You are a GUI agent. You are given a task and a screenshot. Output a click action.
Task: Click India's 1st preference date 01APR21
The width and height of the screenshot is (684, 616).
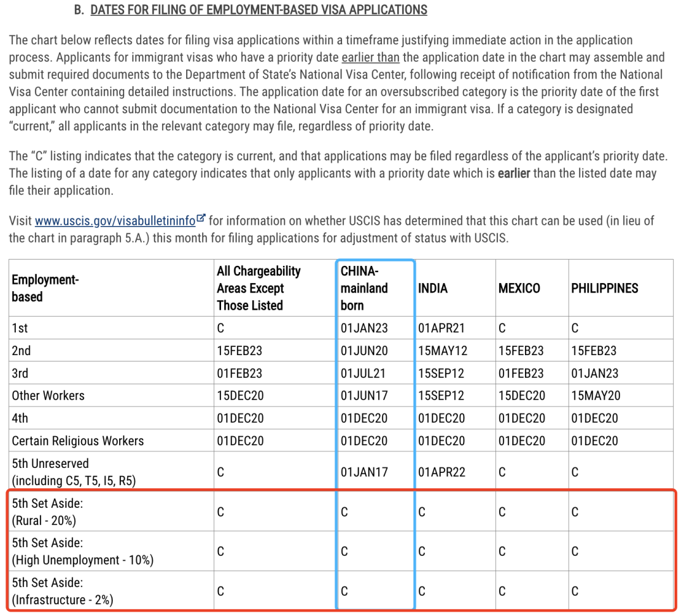click(x=441, y=328)
